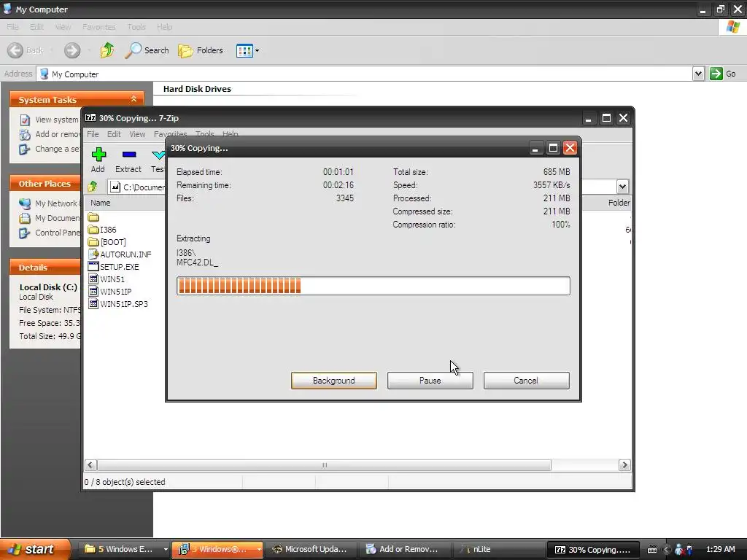Go up one folder in 7-Zip

click(93, 186)
